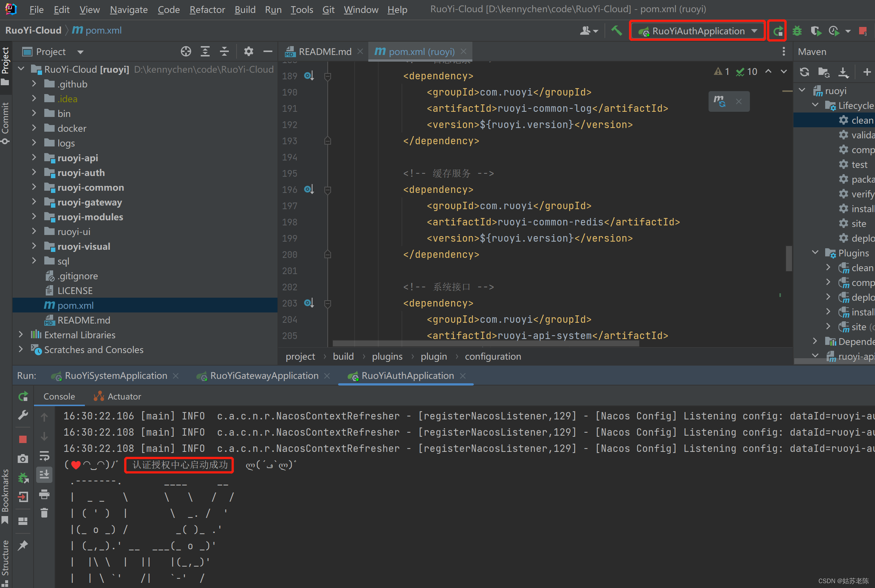Collapse all in Project panel
Screen dimensions: 875x588
tap(224, 51)
